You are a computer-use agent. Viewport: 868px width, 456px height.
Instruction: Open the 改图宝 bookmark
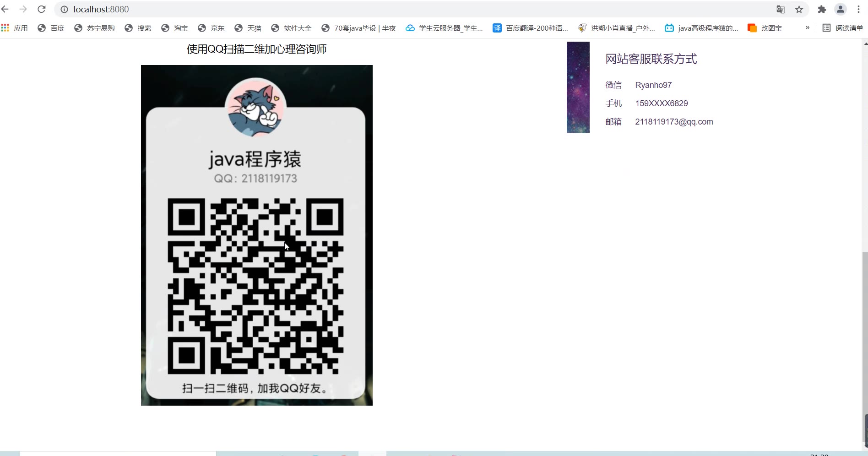(765, 28)
